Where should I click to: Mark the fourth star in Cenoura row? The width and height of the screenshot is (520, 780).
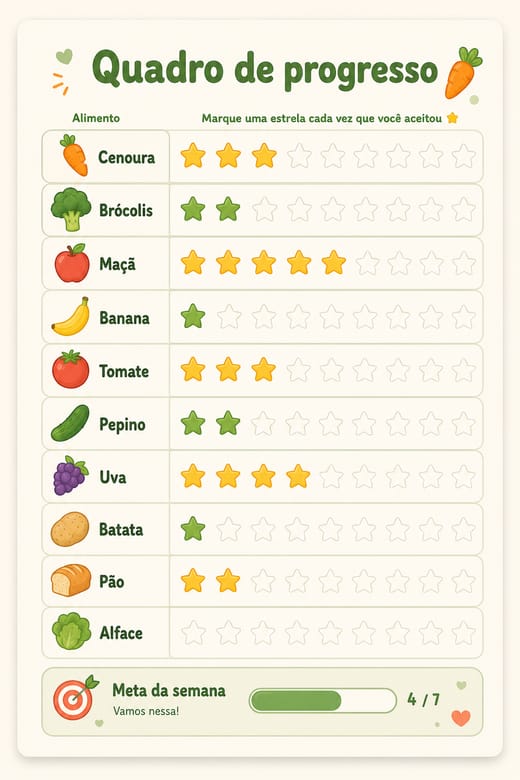[299, 156]
